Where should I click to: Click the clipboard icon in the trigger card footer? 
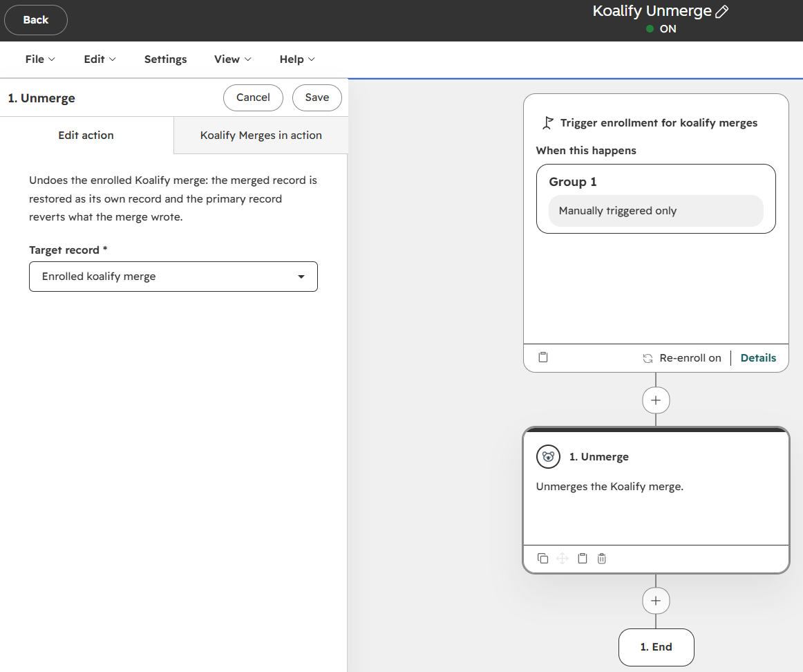click(543, 357)
